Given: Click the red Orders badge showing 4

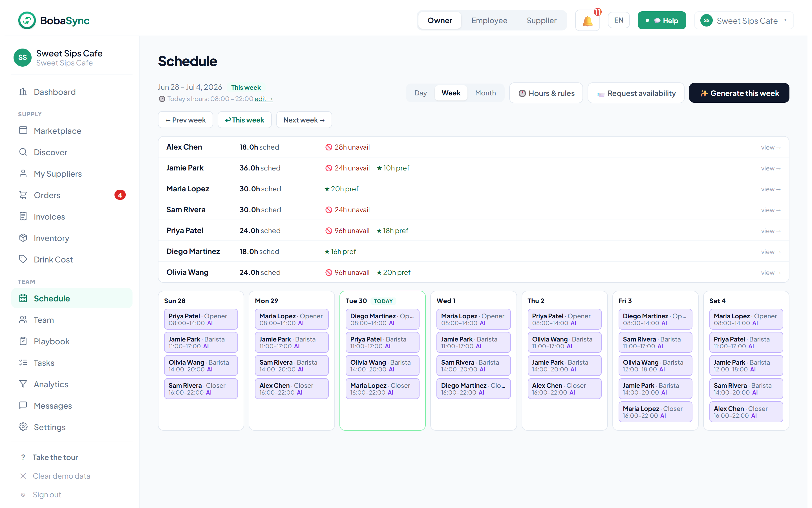Looking at the screenshot, I should tap(120, 195).
